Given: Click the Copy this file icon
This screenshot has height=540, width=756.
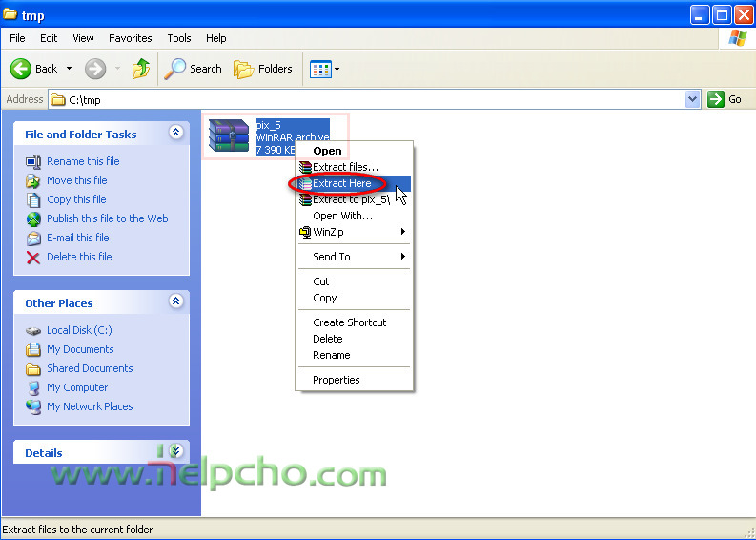Looking at the screenshot, I should 33,199.
